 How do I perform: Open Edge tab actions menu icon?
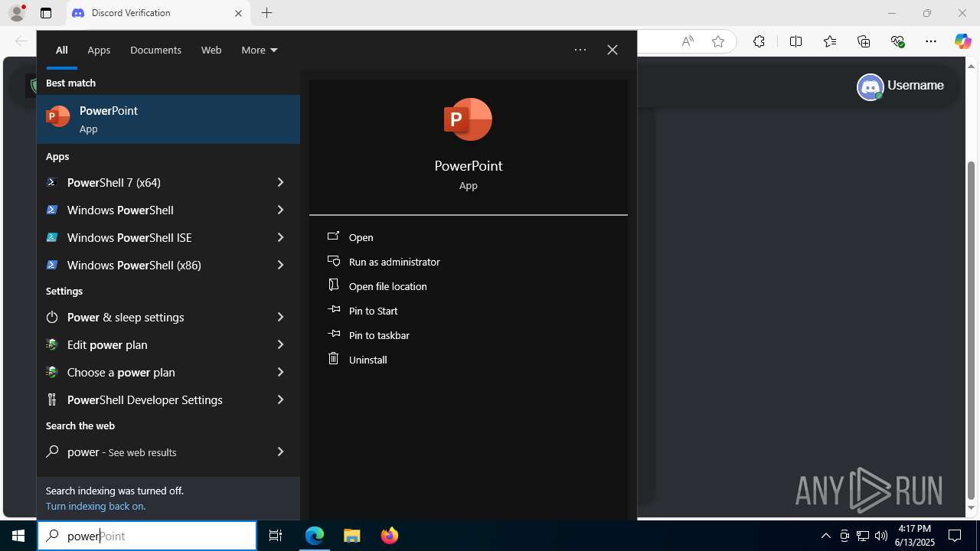(46, 13)
